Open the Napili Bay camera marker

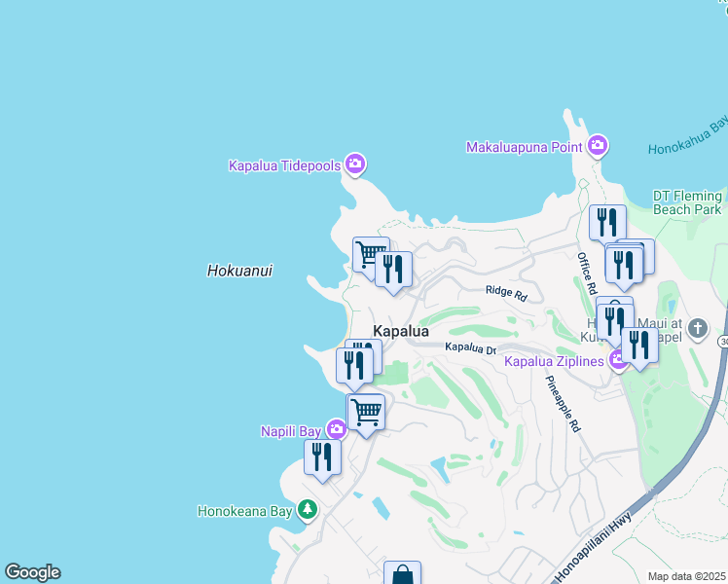336,429
